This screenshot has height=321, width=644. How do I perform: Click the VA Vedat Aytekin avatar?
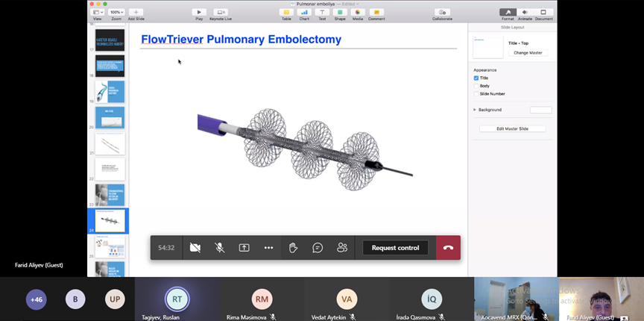pyautogui.click(x=347, y=299)
